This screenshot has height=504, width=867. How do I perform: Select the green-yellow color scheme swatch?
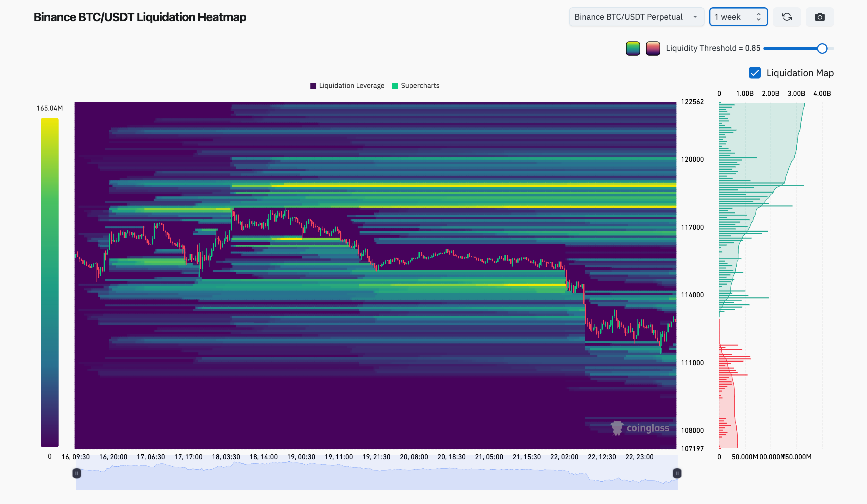[632, 49]
